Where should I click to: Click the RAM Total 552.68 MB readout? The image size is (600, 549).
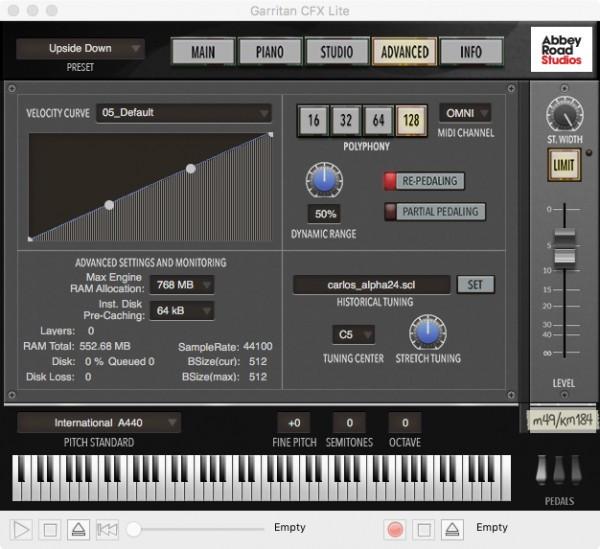(77, 346)
